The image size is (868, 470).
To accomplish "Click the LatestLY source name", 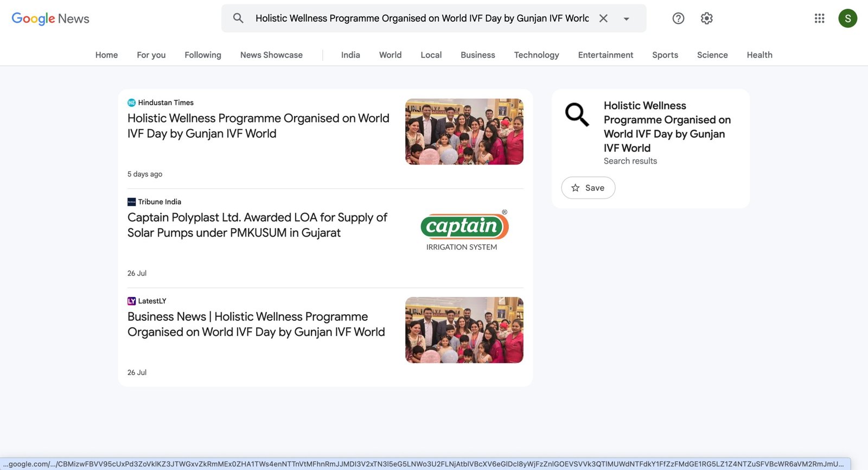I will click(152, 301).
